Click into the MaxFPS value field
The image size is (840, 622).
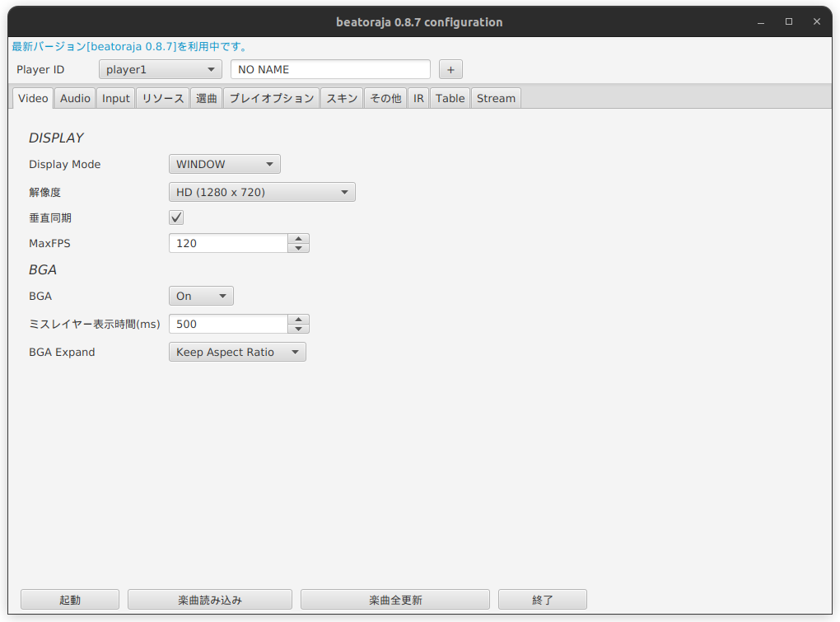[x=228, y=244]
